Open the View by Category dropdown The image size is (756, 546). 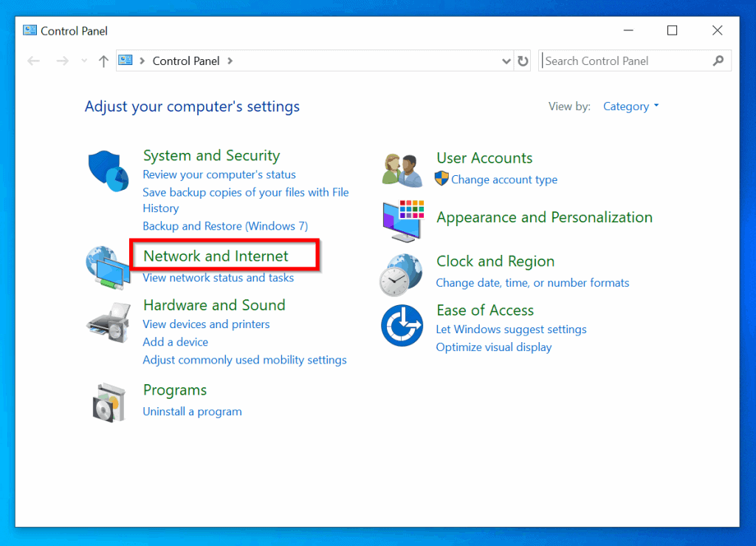630,106
